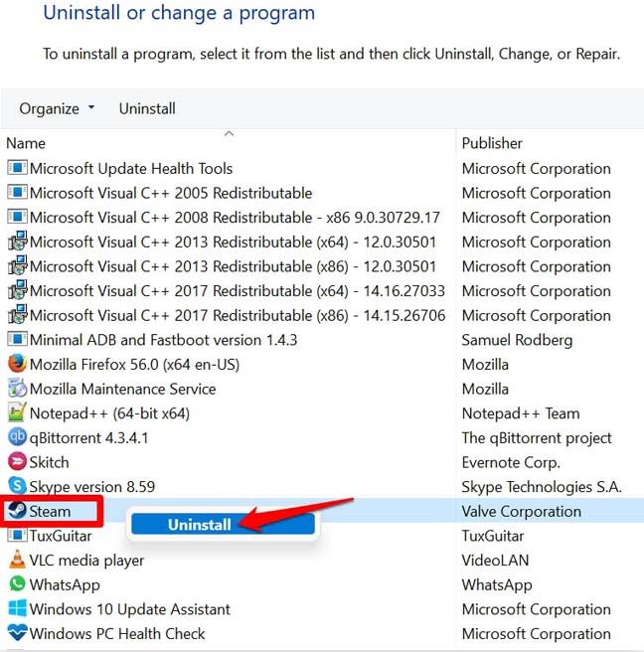Image resolution: width=644 pixels, height=652 pixels.
Task: Click the Microsoft Update Health Tools icon
Action: 17,168
